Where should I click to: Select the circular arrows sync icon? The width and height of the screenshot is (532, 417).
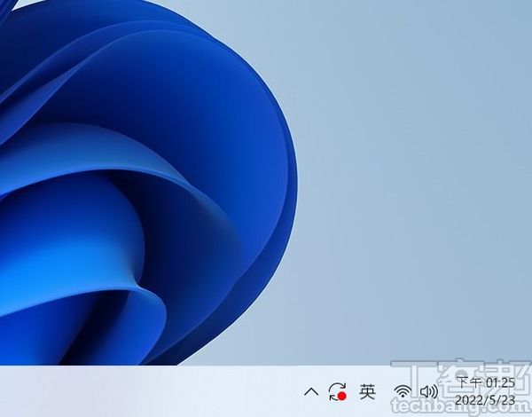tap(335, 390)
